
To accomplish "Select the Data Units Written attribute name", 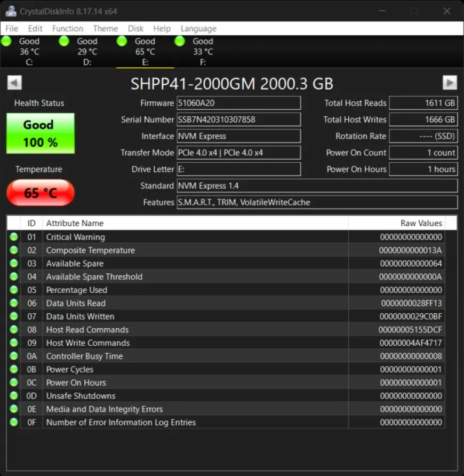I will pyautogui.click(x=80, y=316).
